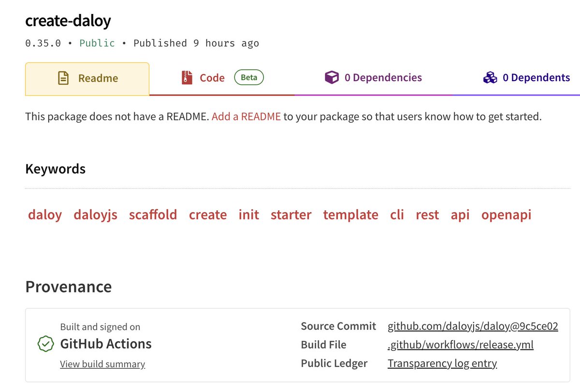Select the starter keyword

[291, 215]
